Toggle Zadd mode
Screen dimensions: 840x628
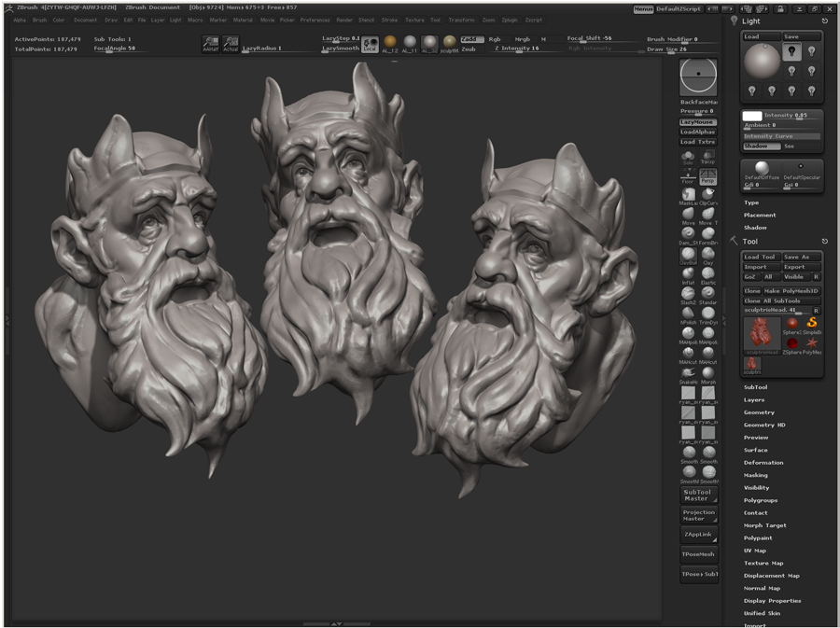(x=472, y=39)
